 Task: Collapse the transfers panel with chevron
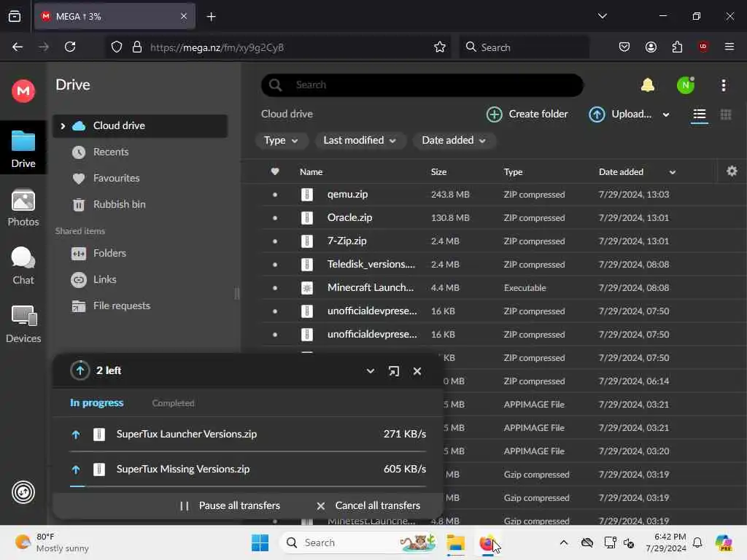click(x=370, y=371)
